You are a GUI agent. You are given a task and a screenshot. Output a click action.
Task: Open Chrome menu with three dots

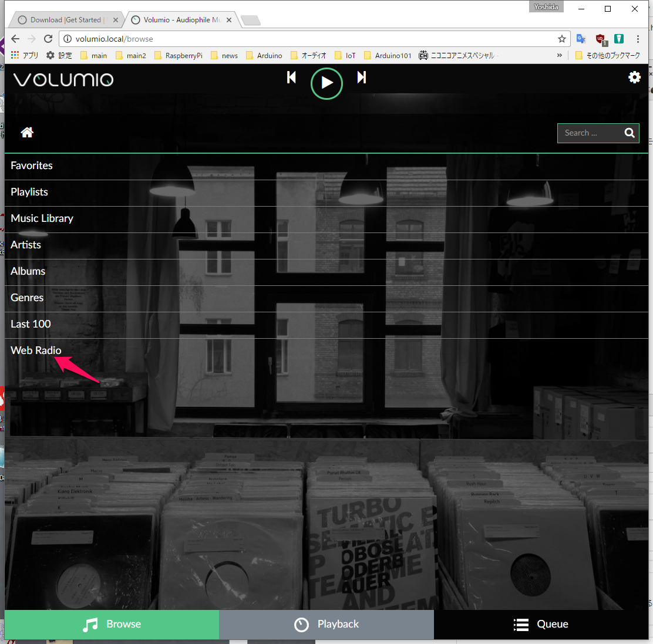point(638,39)
